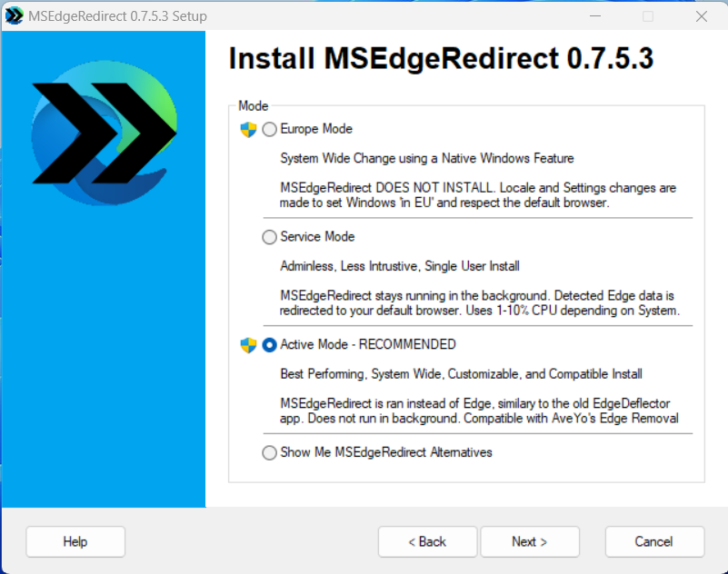The image size is (728, 574).
Task: Go to previous step with Back
Action: click(x=427, y=541)
